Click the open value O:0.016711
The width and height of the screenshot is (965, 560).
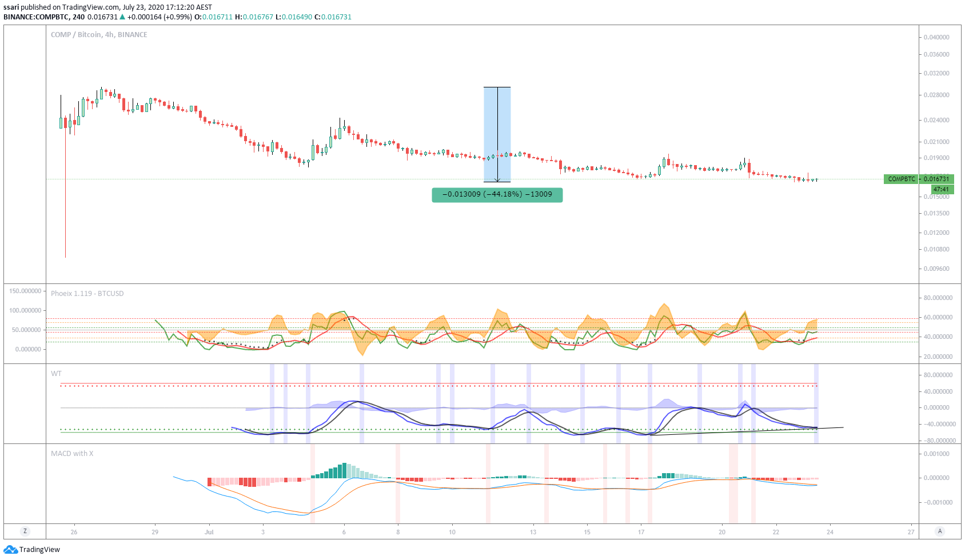click(x=214, y=17)
